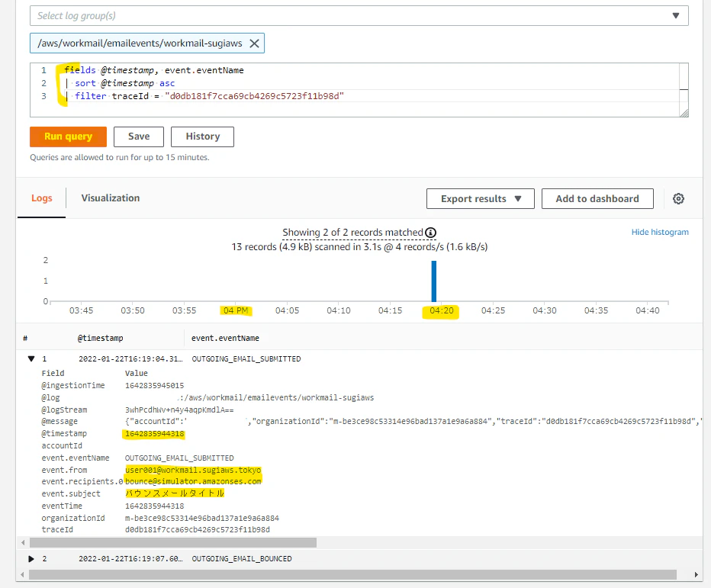Viewport: 711px width, 588px height.
Task: Click the row 1 timestamp 2022-01-22T16:19:04
Action: pyautogui.click(x=130, y=358)
